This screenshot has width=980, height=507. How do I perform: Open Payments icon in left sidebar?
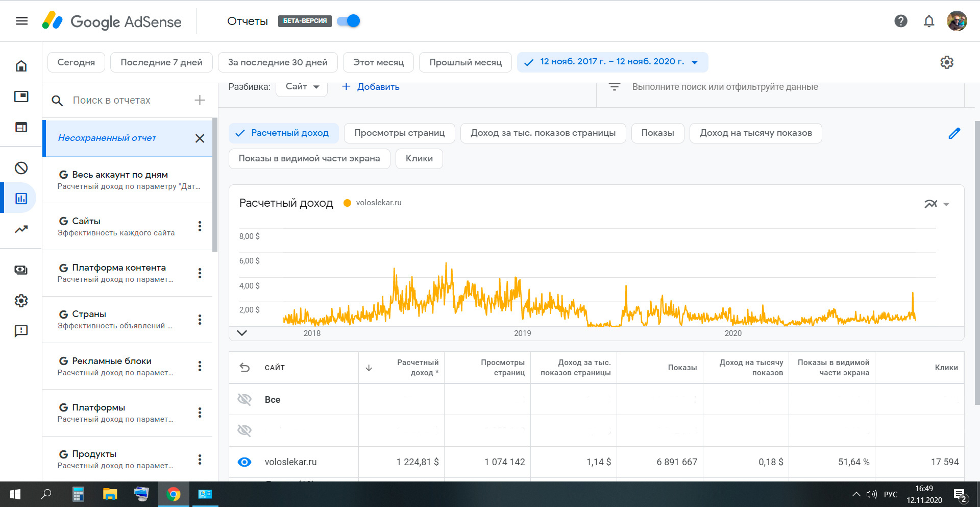click(x=21, y=270)
